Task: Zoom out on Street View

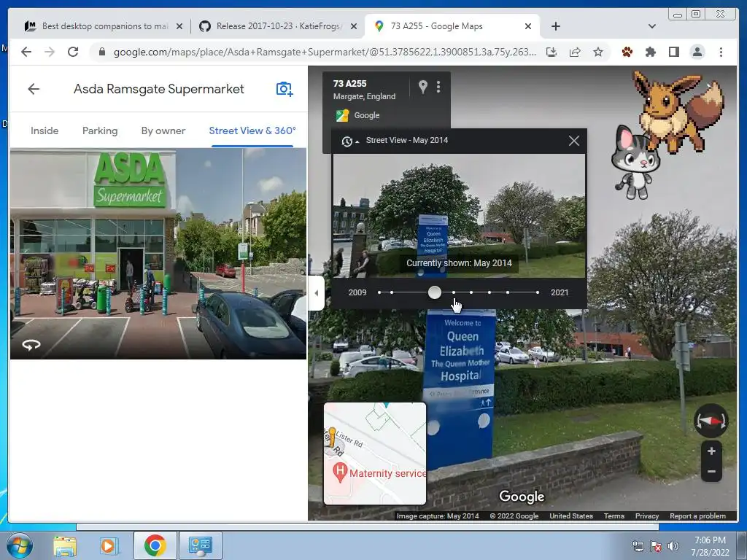Action: [711, 472]
